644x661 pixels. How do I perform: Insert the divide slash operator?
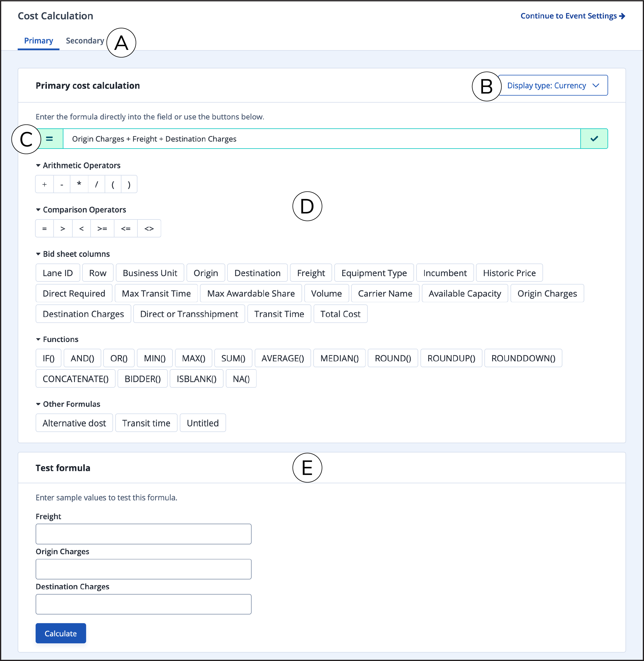pos(96,184)
